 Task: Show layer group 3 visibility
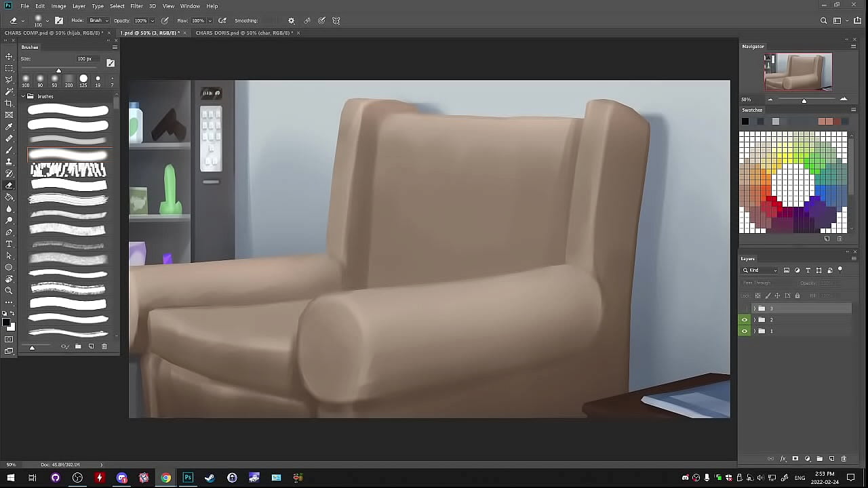pos(745,308)
